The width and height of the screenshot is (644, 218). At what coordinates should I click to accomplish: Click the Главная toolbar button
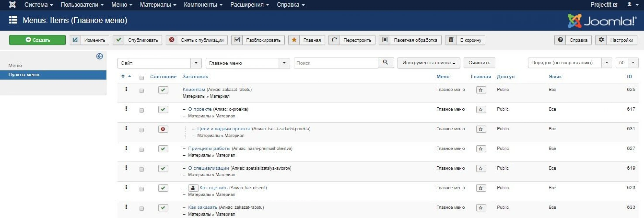pyautogui.click(x=306, y=40)
